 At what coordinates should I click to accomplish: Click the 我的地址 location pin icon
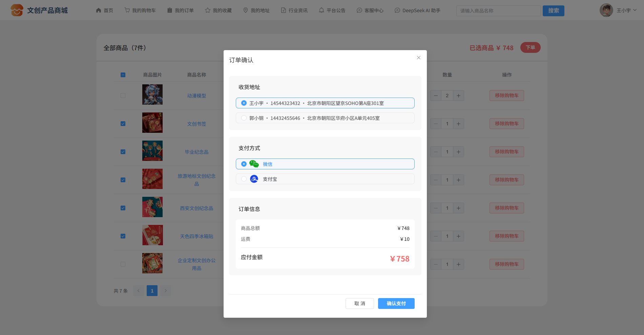(246, 11)
